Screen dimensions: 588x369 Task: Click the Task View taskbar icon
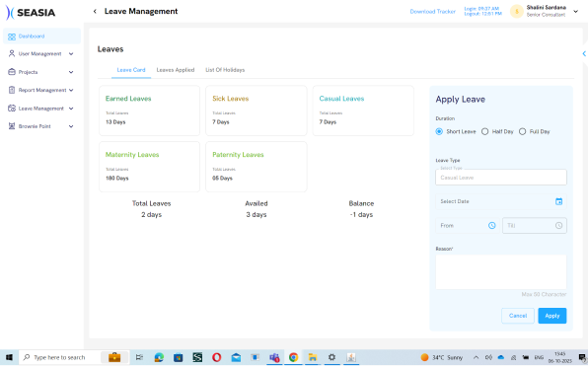click(x=139, y=357)
